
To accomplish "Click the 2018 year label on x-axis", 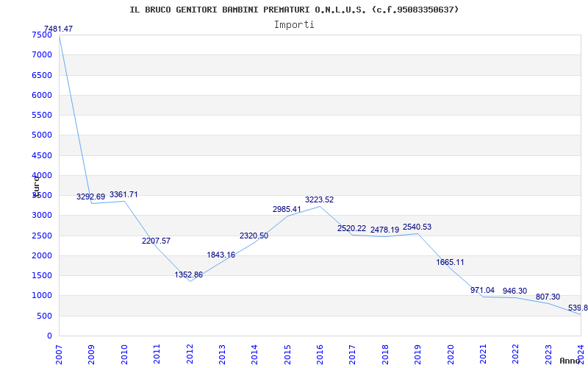I will click(x=384, y=354).
